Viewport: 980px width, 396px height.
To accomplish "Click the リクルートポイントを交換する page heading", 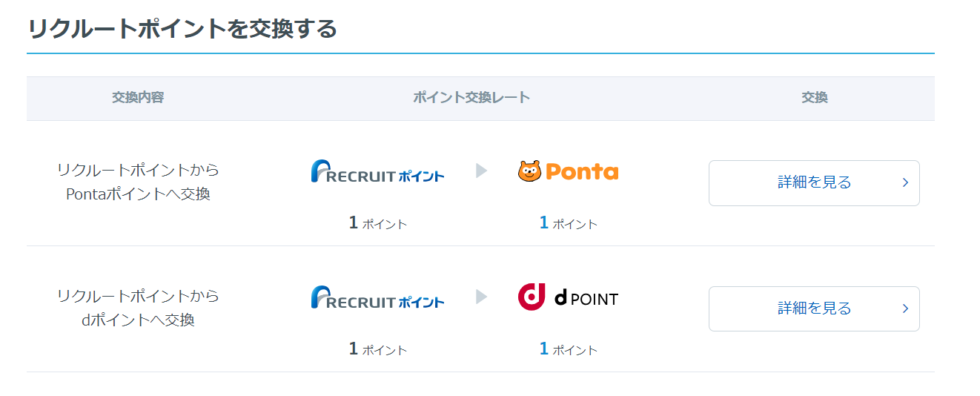I will pos(182,30).
